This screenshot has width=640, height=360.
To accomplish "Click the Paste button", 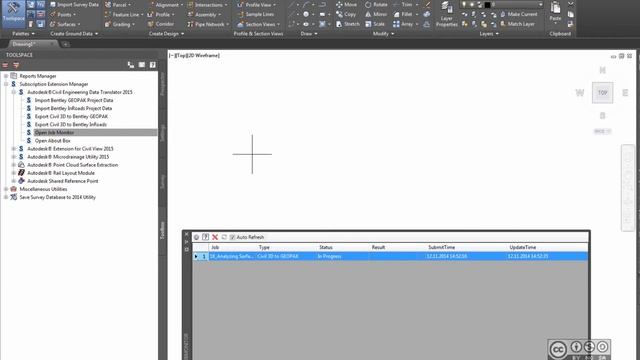I will [555, 11].
